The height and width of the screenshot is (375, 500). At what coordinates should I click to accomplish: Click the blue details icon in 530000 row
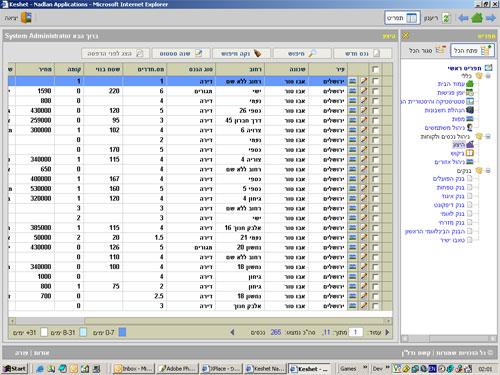coord(353,189)
